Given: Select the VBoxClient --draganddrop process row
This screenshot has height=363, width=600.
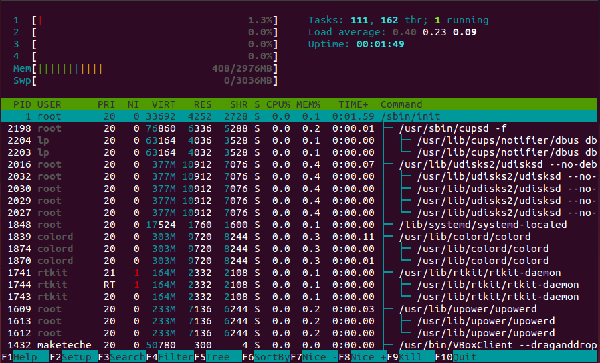Looking at the screenshot, I should (x=299, y=345).
